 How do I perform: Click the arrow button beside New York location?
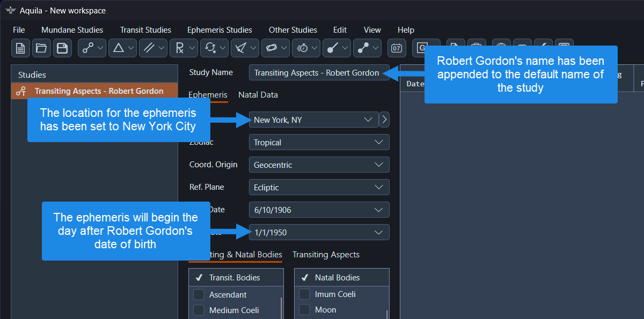pyautogui.click(x=384, y=120)
